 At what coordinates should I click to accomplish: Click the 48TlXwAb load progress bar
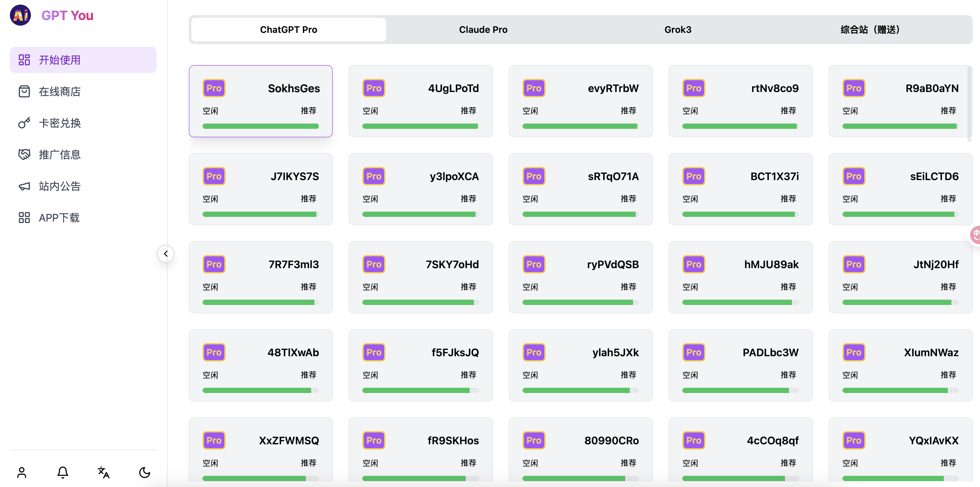click(x=260, y=390)
